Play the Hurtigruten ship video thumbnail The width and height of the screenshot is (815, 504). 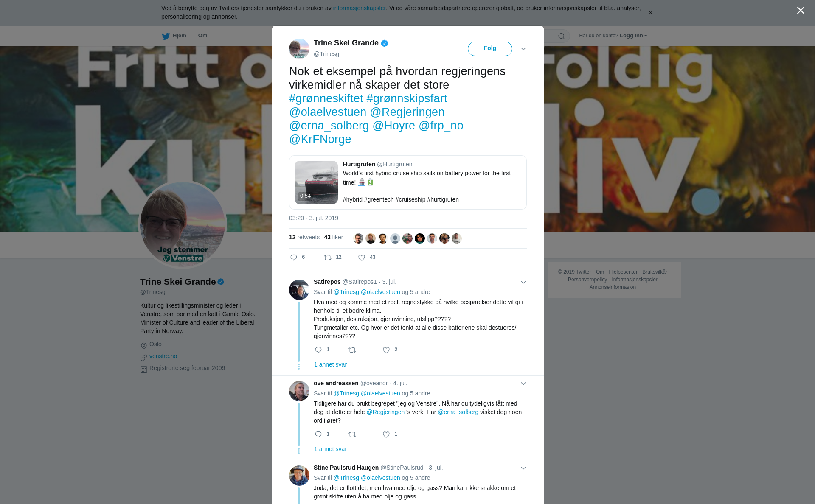coord(316,182)
